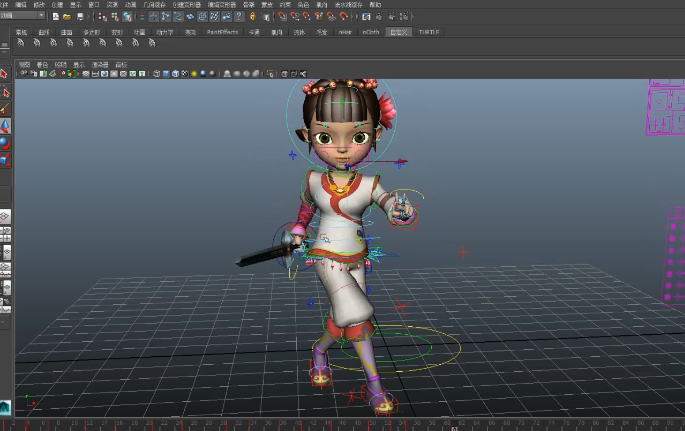The height and width of the screenshot is (431, 685).
Task: Select the Scale tool cube icon
Action: point(5,159)
